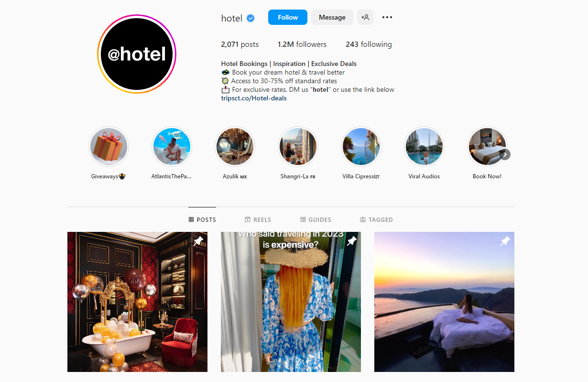Click the blue verified badge beside hotel
Image resolution: width=588 pixels, height=382 pixels.
click(x=250, y=18)
